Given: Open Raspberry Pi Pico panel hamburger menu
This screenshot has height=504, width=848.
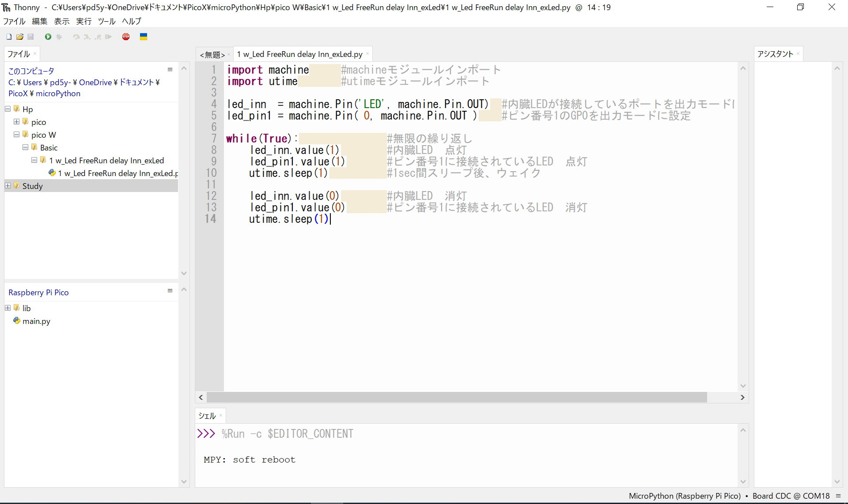Looking at the screenshot, I should coord(170,290).
